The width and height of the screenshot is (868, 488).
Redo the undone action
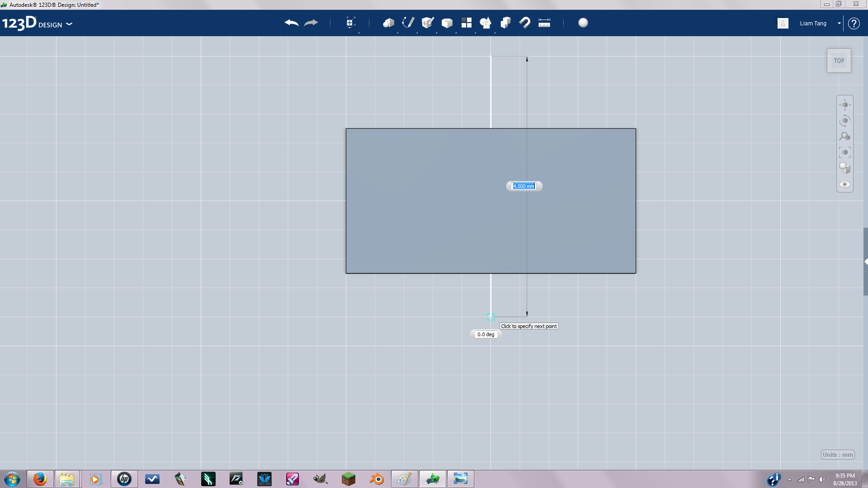point(311,23)
